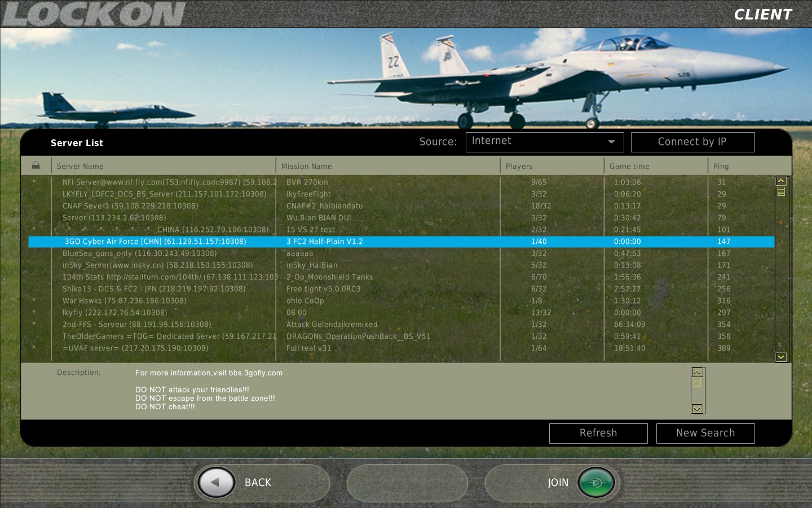
Task: Click the DRAGONs_OperationPushBack_BS_V51 mission
Action: [x=358, y=336]
